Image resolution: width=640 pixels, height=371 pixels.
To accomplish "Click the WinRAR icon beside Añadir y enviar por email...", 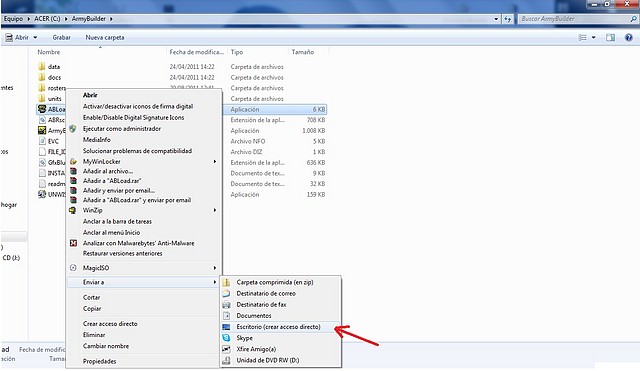I will tap(73, 191).
